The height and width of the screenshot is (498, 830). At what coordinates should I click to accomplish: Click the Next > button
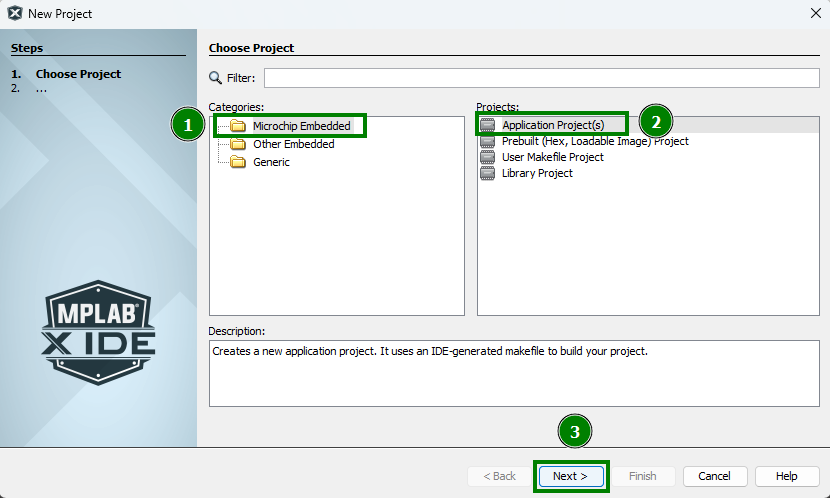point(571,476)
